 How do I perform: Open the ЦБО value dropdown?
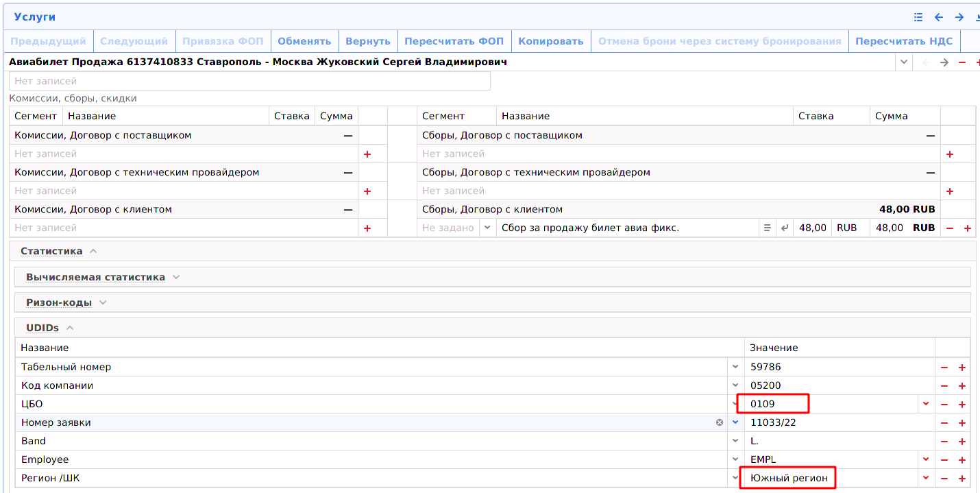(x=926, y=404)
